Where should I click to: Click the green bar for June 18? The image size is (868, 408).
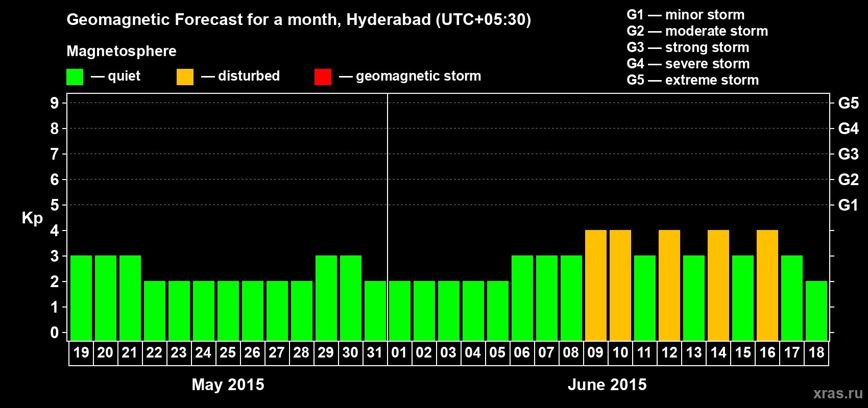(x=816, y=311)
